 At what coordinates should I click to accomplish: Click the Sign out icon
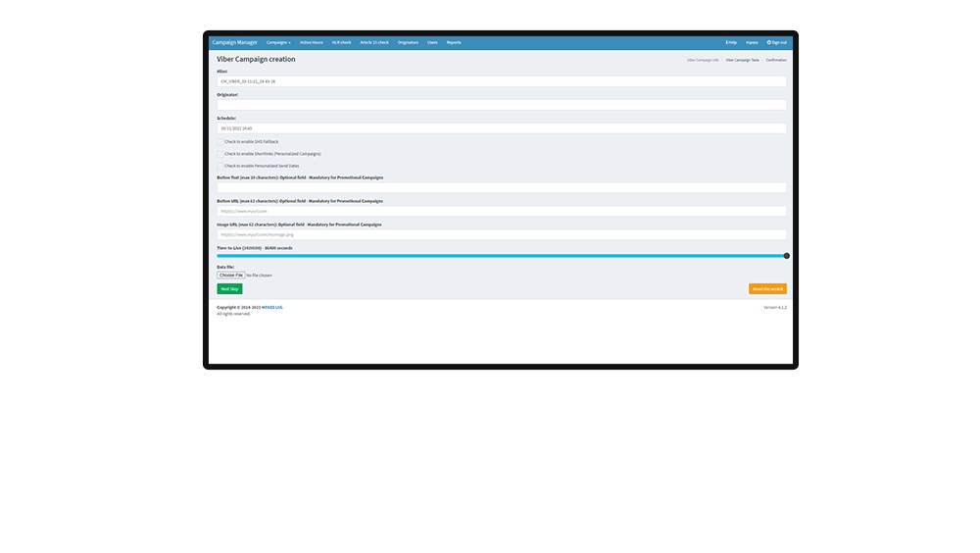coord(769,43)
